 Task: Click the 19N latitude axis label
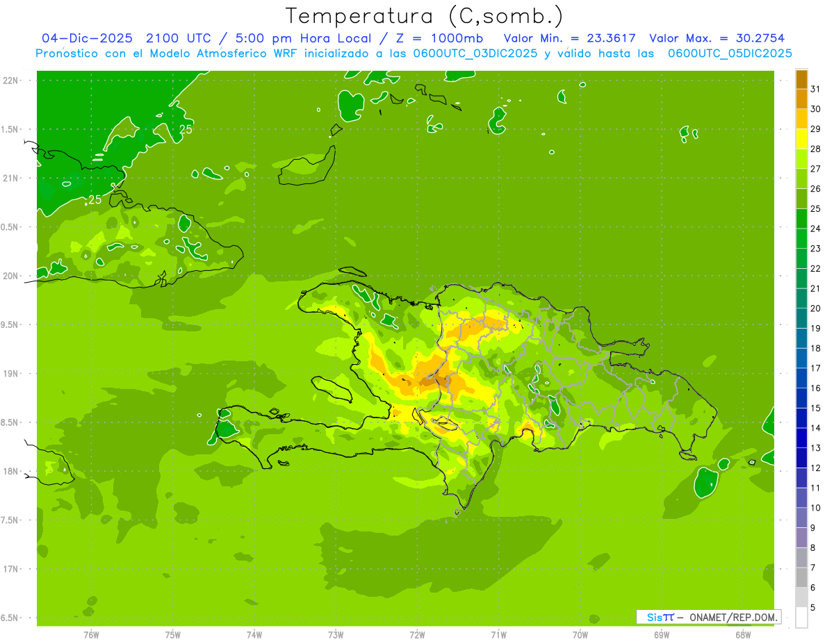click(10, 373)
